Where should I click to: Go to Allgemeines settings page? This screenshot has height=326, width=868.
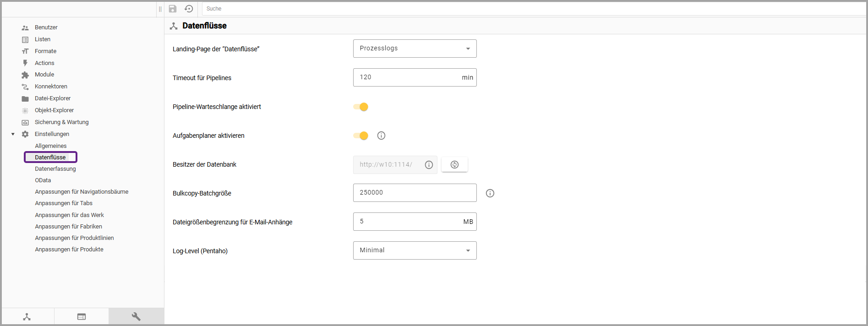pos(51,146)
